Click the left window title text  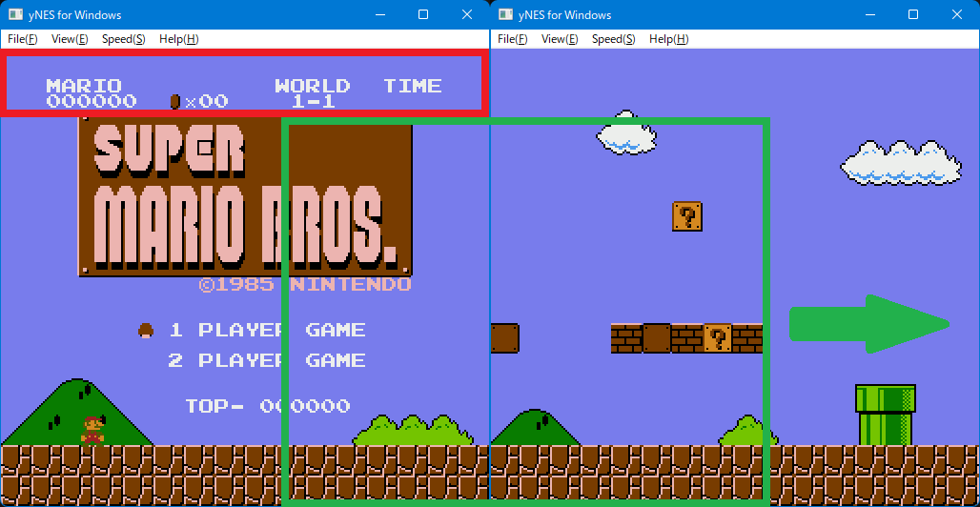pyautogui.click(x=75, y=14)
